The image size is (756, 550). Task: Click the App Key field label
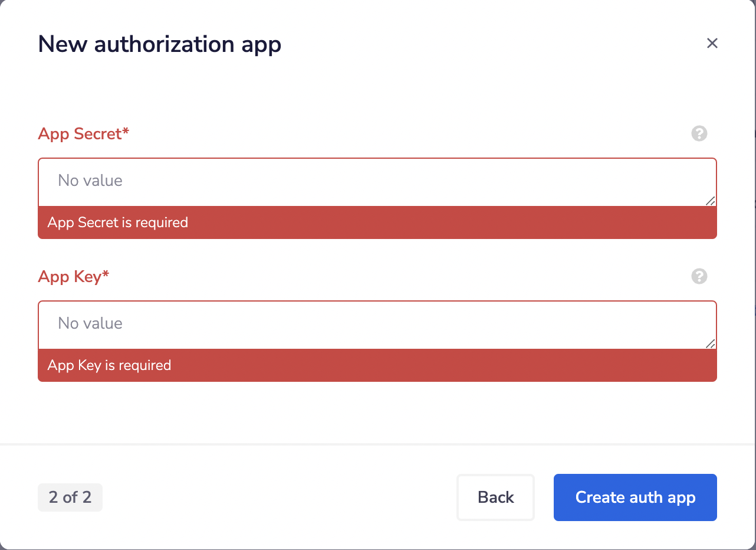73,276
